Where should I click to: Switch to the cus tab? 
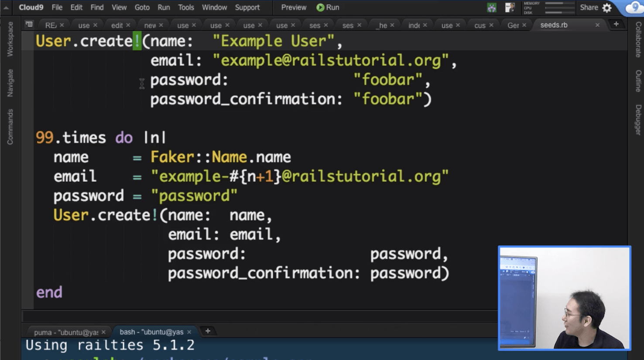click(480, 25)
